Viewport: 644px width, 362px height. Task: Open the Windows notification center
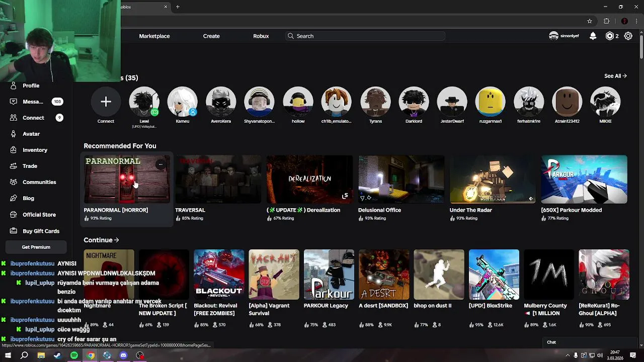[633, 355]
